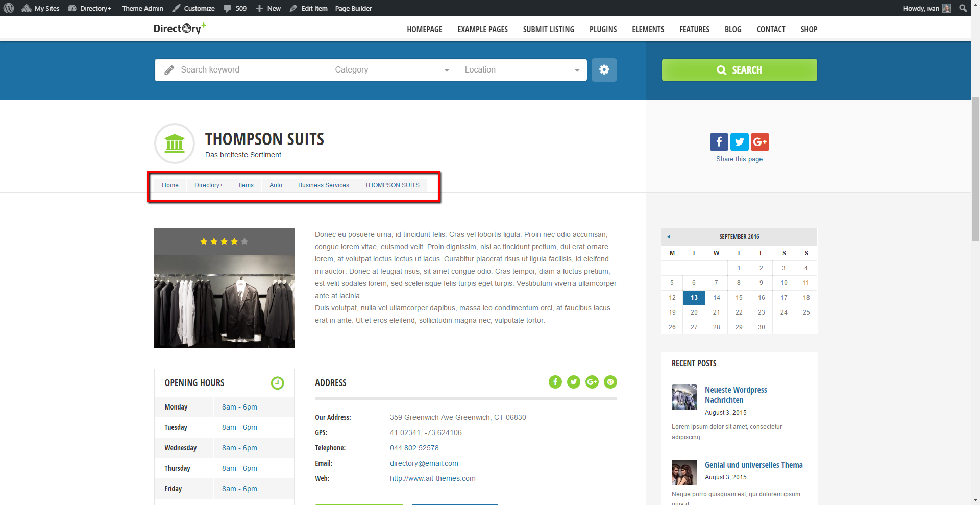Click Edit Item in admin bar

coord(309,8)
